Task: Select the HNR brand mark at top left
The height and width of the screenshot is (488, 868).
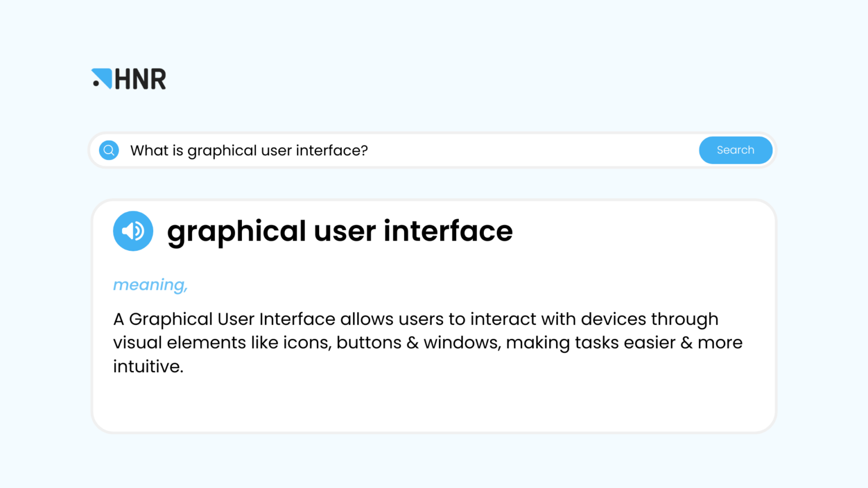Action: click(x=129, y=79)
